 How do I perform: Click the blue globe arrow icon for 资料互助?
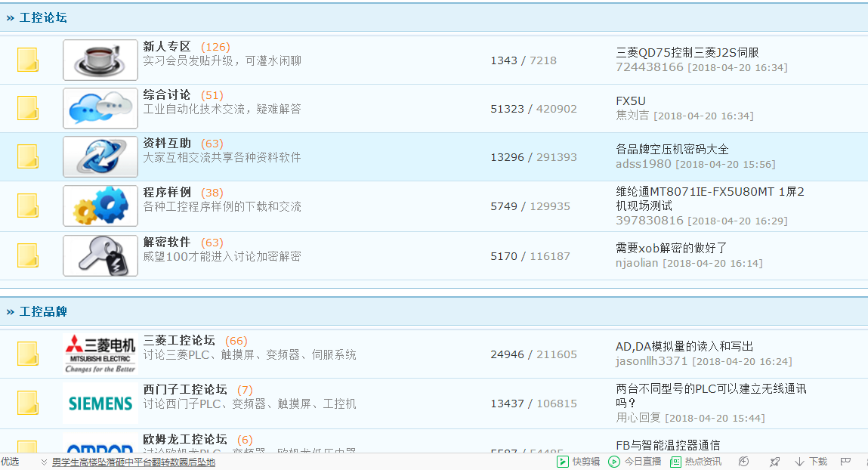click(x=100, y=157)
